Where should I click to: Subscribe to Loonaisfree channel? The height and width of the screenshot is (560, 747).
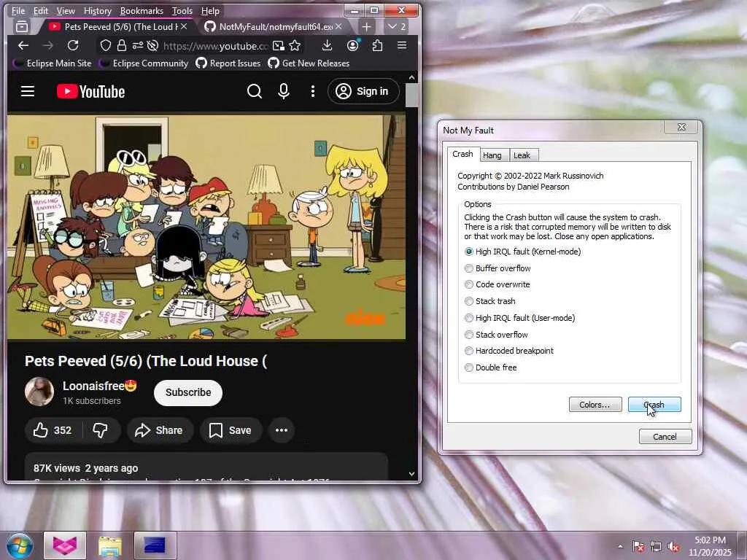pos(188,392)
